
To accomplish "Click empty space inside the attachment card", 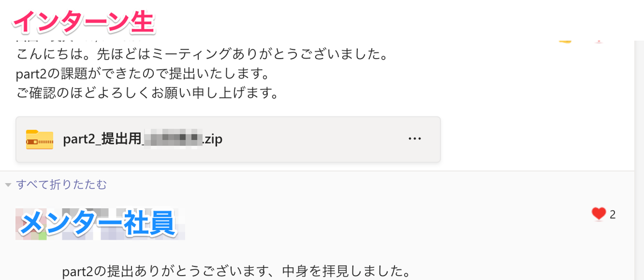I will pos(313,139).
